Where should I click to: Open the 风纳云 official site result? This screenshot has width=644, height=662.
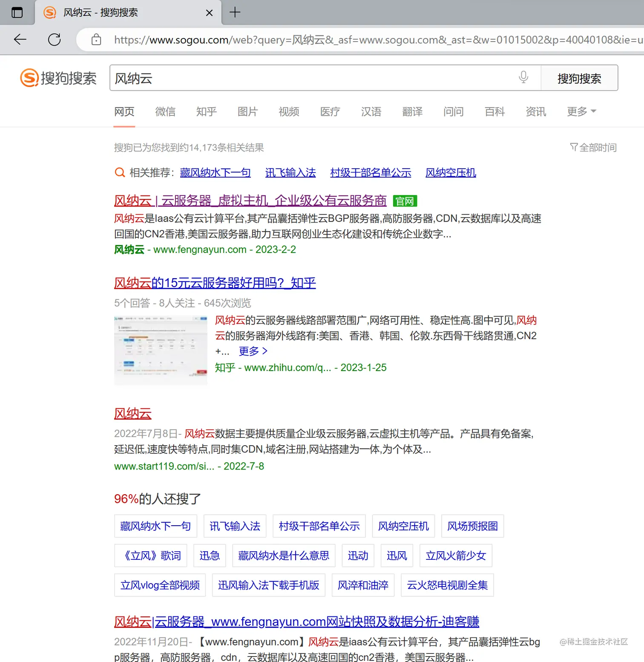[250, 201]
